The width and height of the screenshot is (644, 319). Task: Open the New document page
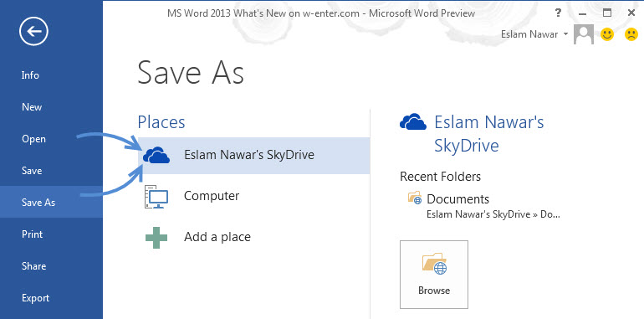(32, 107)
